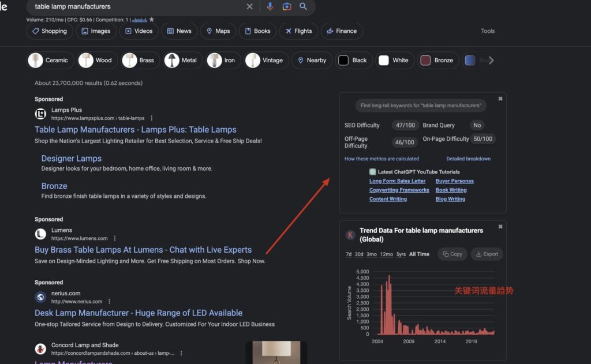Choose the Bronze color filter
The height and width of the screenshot is (364, 591).
437,61
